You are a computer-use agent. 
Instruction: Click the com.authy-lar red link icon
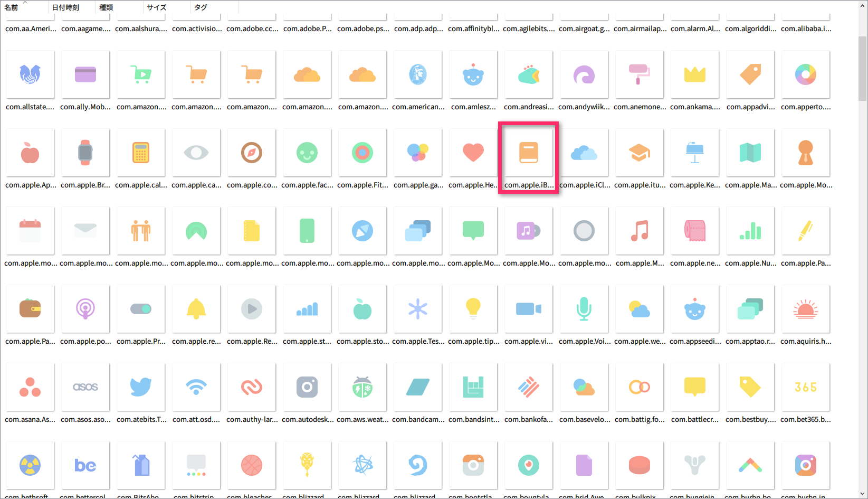coord(252,387)
